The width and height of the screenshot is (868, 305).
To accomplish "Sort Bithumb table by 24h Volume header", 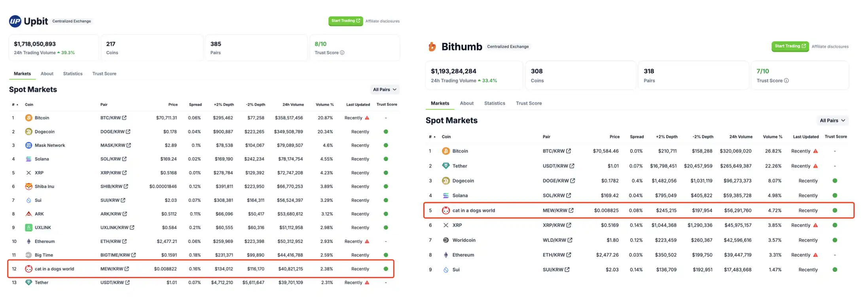I will (x=741, y=137).
